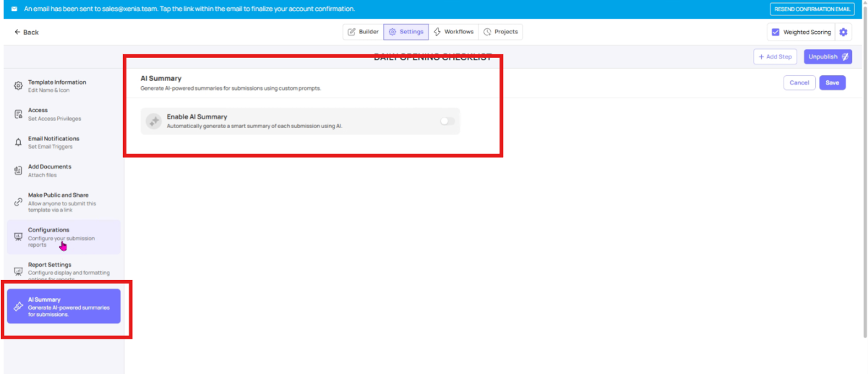868x374 pixels.
Task: Click the Access clipboard icon in sidebar
Action: (18, 114)
